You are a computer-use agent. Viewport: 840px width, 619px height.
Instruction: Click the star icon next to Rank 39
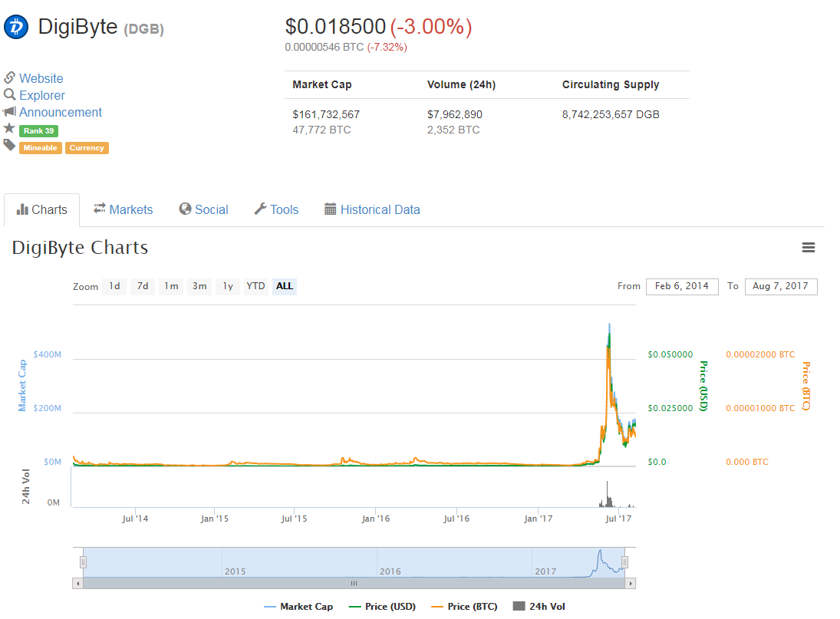(x=9, y=128)
